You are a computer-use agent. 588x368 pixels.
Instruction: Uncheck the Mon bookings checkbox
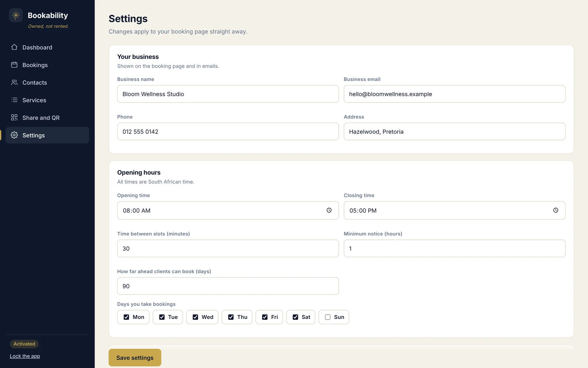[126, 317]
